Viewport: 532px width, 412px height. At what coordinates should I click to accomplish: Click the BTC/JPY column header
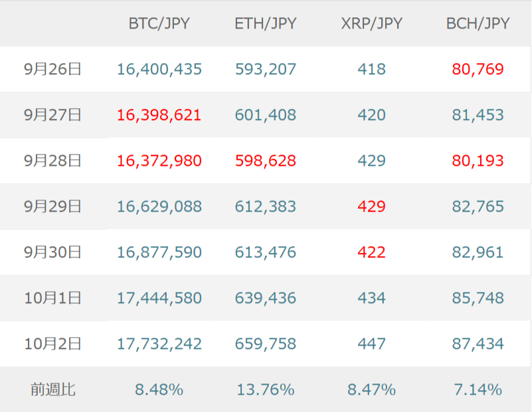159,24
